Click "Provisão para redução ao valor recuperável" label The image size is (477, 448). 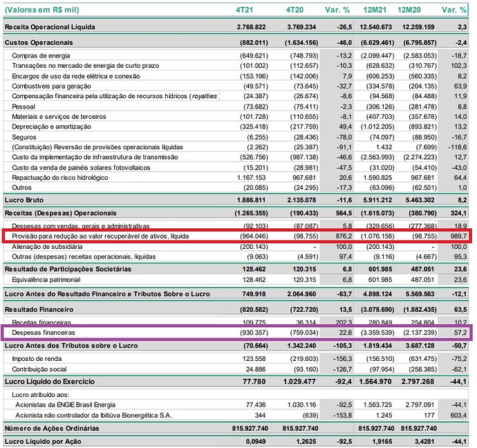pyautogui.click(x=100, y=236)
